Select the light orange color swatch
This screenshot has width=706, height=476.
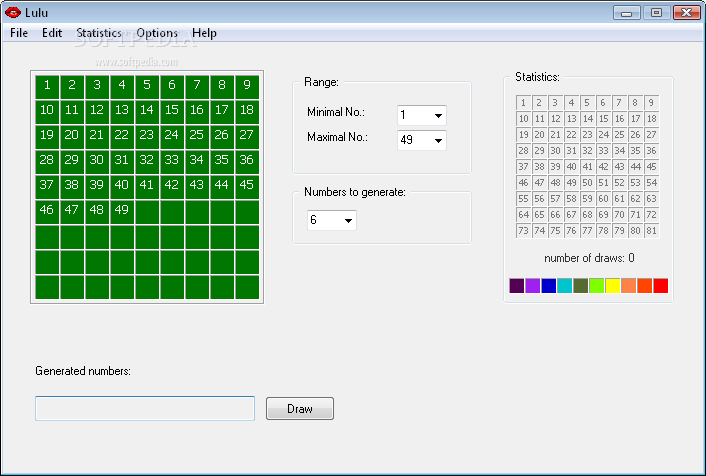point(629,286)
